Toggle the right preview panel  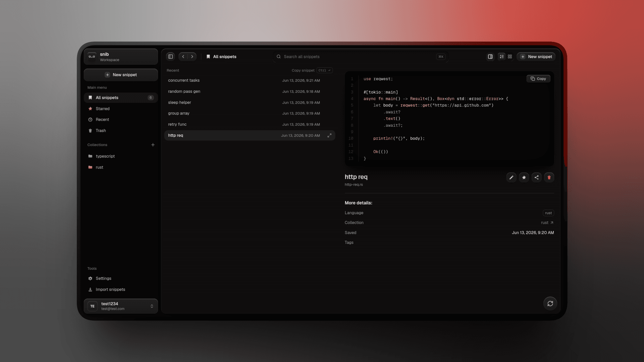tap(490, 57)
